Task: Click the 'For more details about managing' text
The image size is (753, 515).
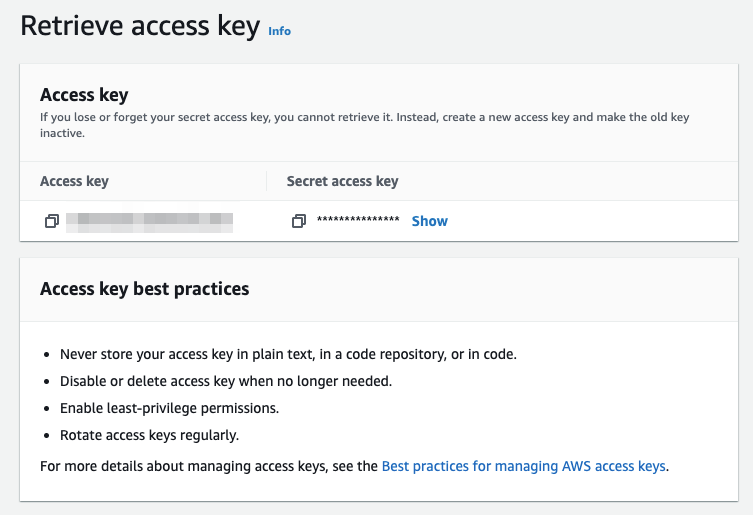Action: [208, 466]
